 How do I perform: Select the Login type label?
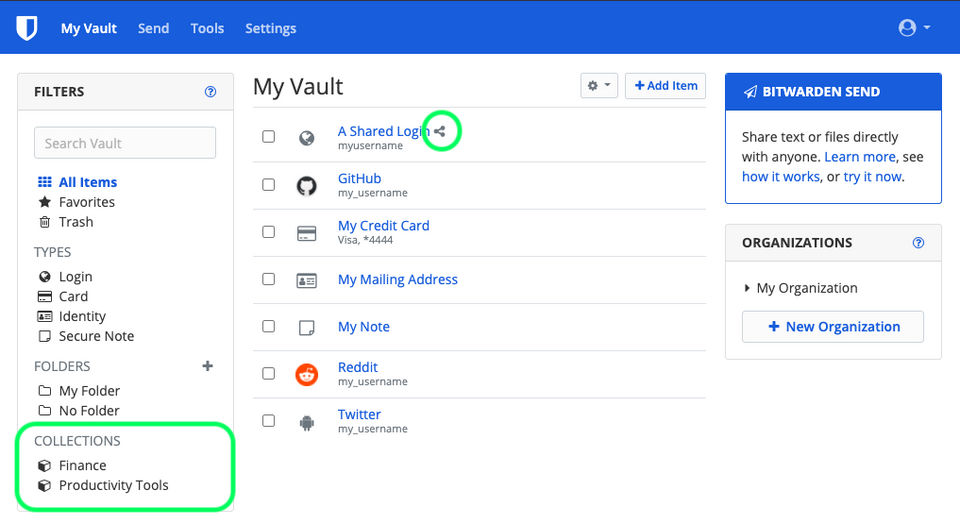tap(75, 277)
